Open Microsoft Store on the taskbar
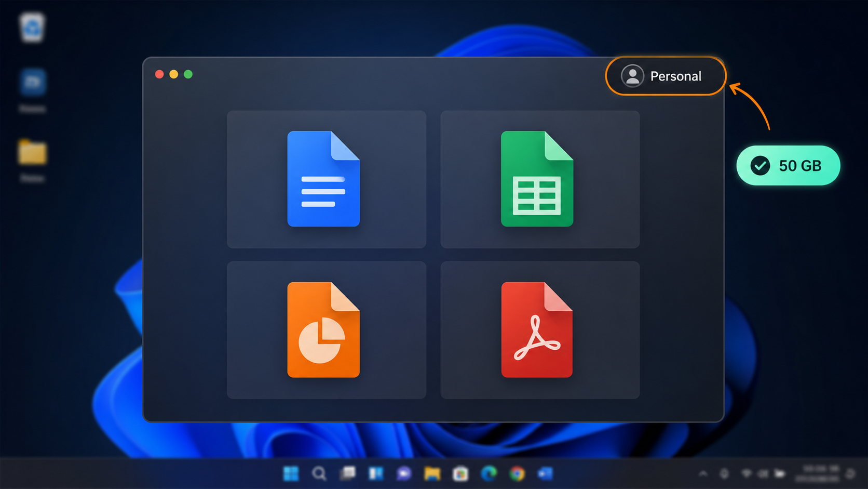The image size is (868, 489). click(x=460, y=473)
